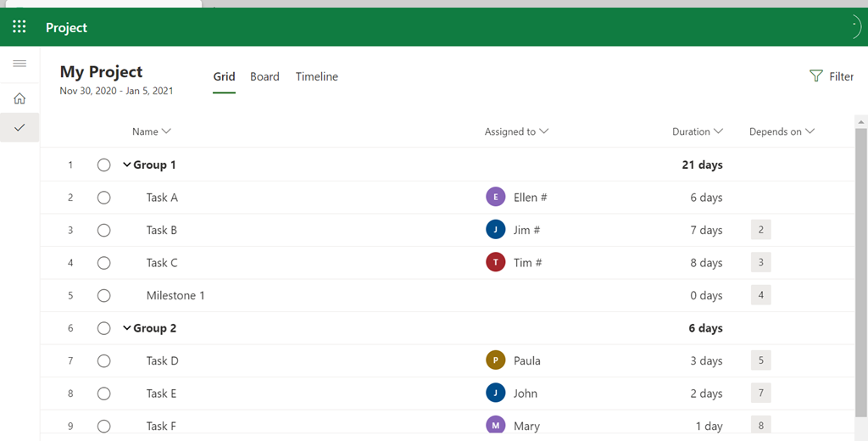
Task: Collapse Group 2 using its chevron
Action: tap(127, 328)
